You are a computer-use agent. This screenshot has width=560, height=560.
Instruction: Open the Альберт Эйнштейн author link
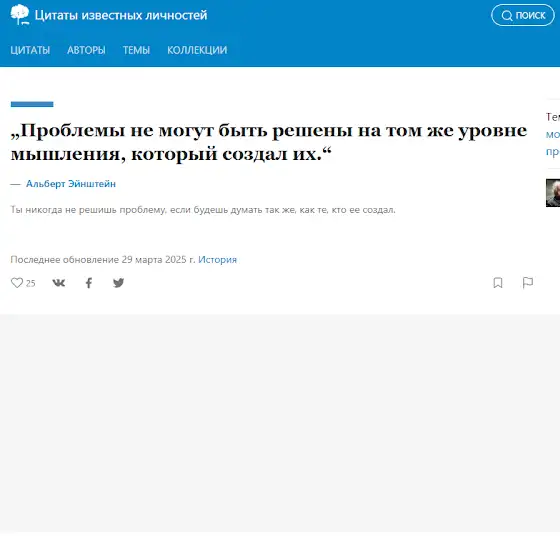(x=71, y=184)
